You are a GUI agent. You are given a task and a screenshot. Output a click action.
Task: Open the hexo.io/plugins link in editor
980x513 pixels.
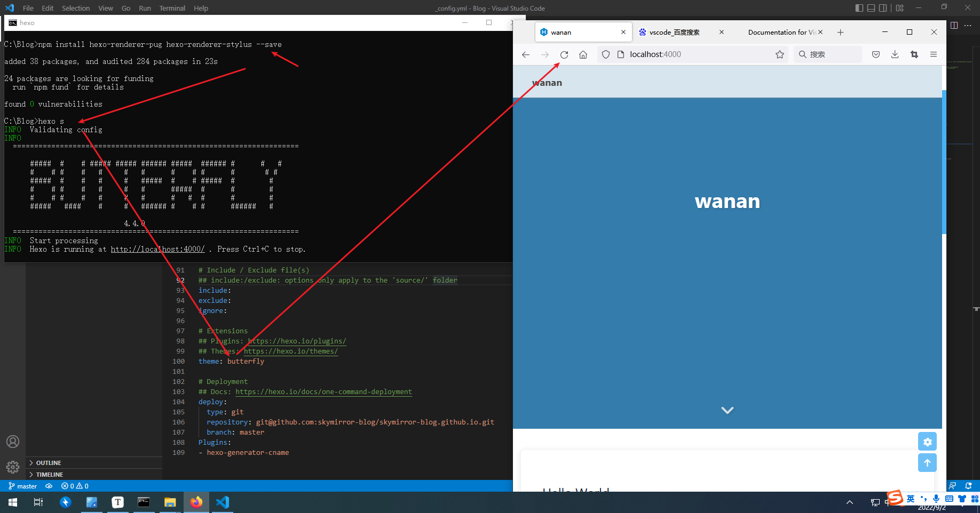[297, 341]
